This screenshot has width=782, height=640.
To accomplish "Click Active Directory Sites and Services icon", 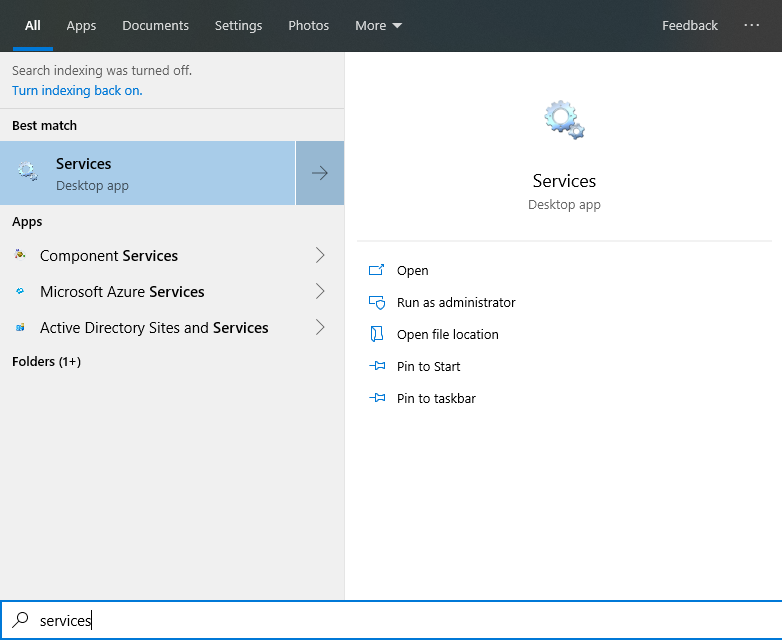I will click(20, 327).
